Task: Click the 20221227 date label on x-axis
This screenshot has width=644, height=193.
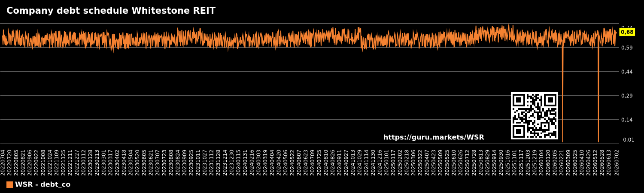Action: pyautogui.click(x=77, y=163)
